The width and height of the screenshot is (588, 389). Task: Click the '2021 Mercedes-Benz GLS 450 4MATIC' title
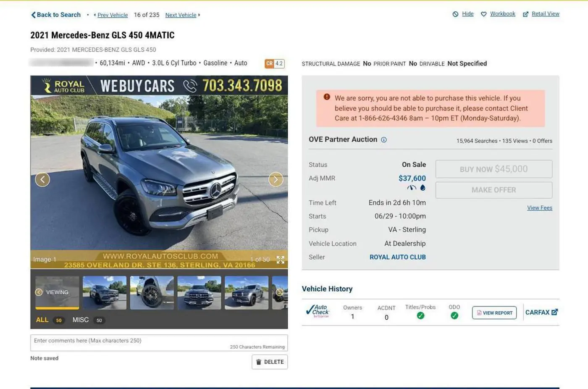102,35
